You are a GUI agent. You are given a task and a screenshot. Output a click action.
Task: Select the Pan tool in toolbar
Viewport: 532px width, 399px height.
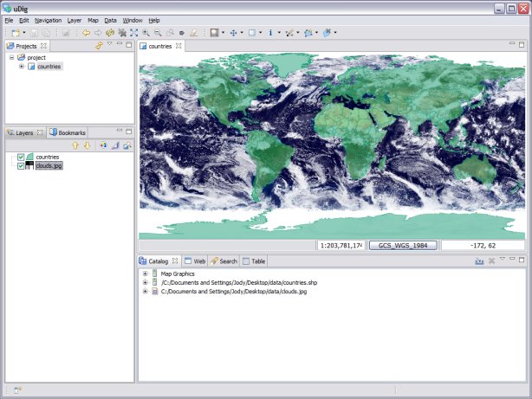(x=234, y=32)
